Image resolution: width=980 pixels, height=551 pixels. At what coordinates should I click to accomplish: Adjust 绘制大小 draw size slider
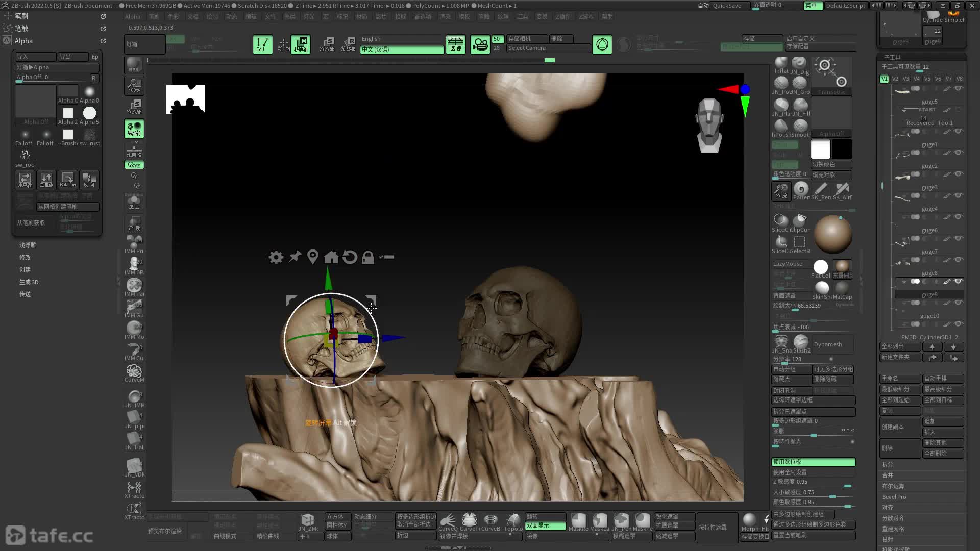pos(813,306)
